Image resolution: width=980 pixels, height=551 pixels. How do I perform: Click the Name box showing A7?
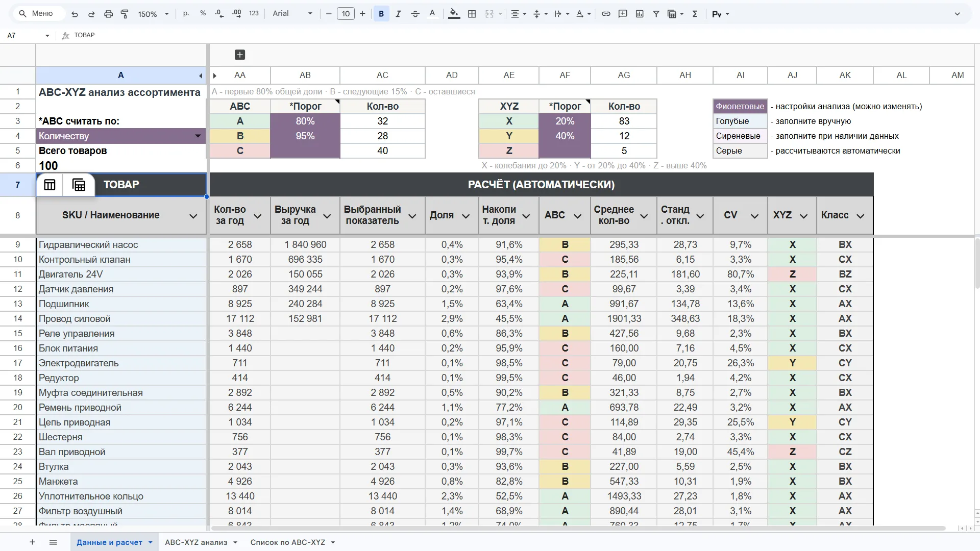coord(29,35)
